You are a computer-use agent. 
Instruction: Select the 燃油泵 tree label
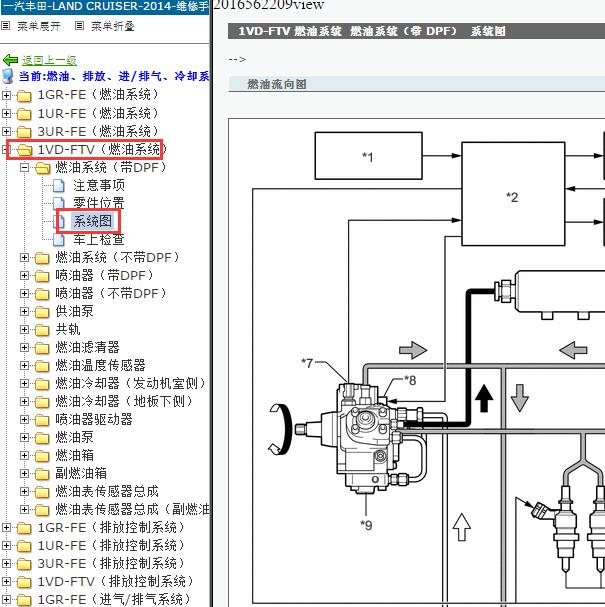point(74,437)
